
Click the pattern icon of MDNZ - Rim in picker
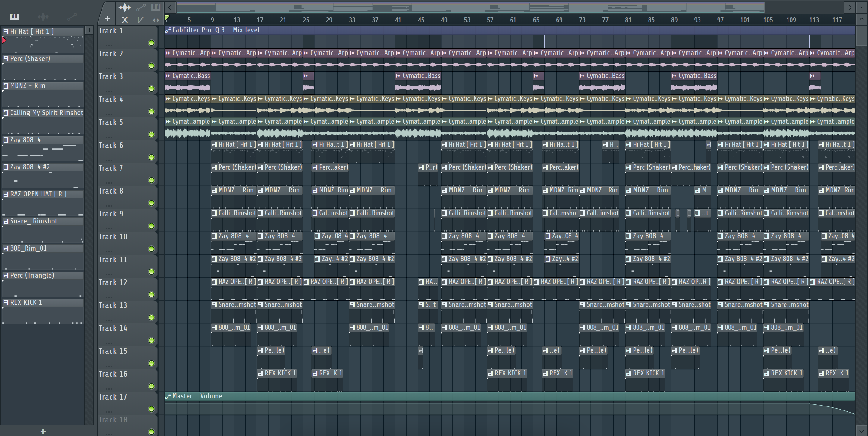click(6, 86)
